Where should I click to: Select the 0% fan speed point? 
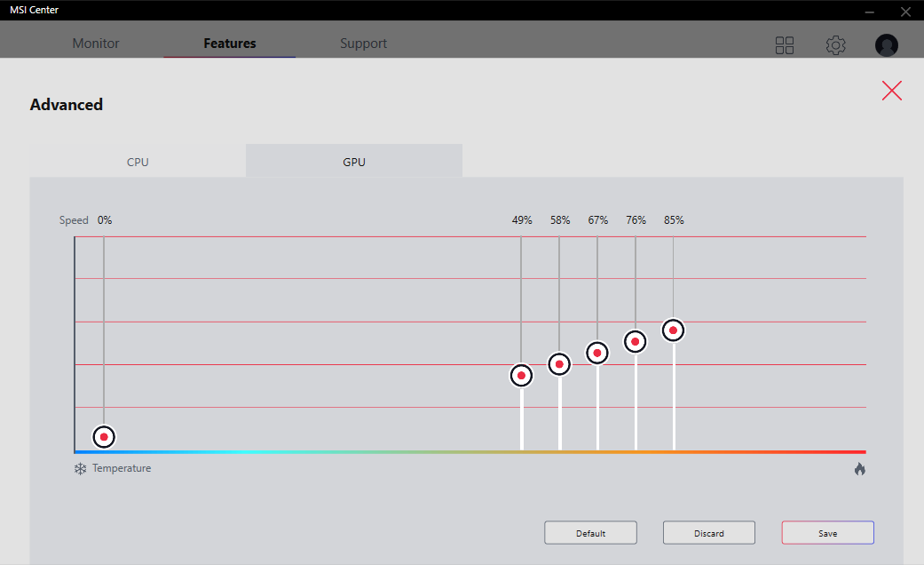pos(104,437)
